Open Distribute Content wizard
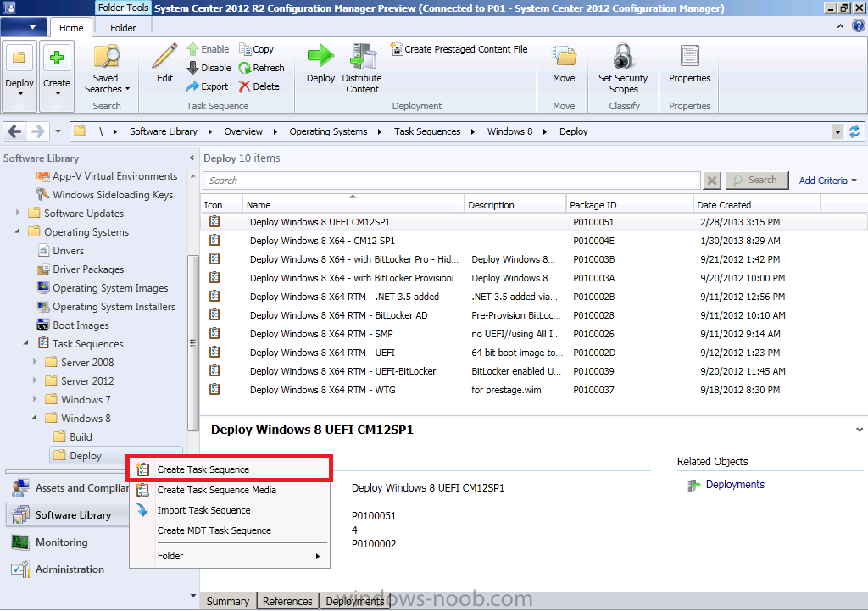This screenshot has width=868, height=611. tap(362, 68)
